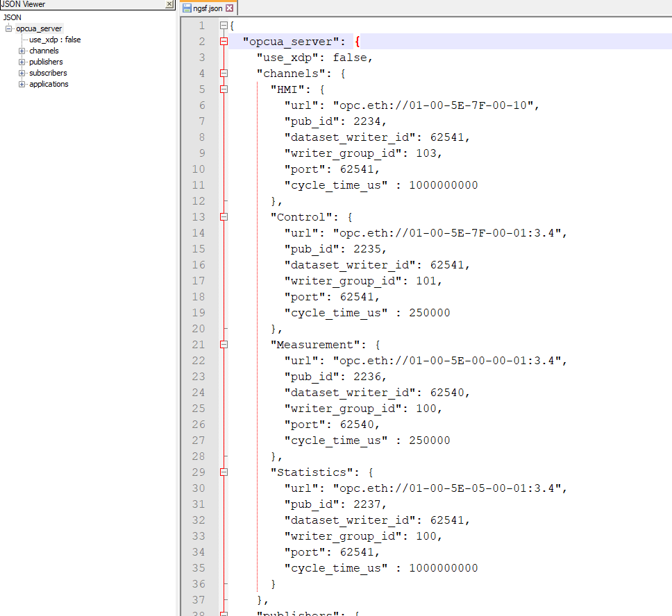Collapse the fold marker on line 1
The height and width of the screenshot is (616, 672).
click(x=224, y=26)
